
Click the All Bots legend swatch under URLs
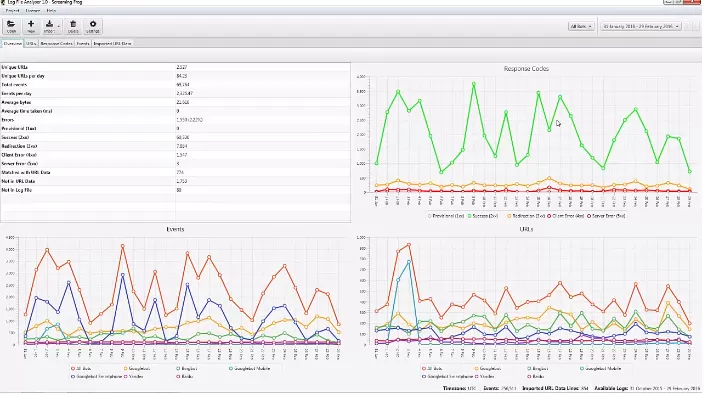[x=424, y=369]
